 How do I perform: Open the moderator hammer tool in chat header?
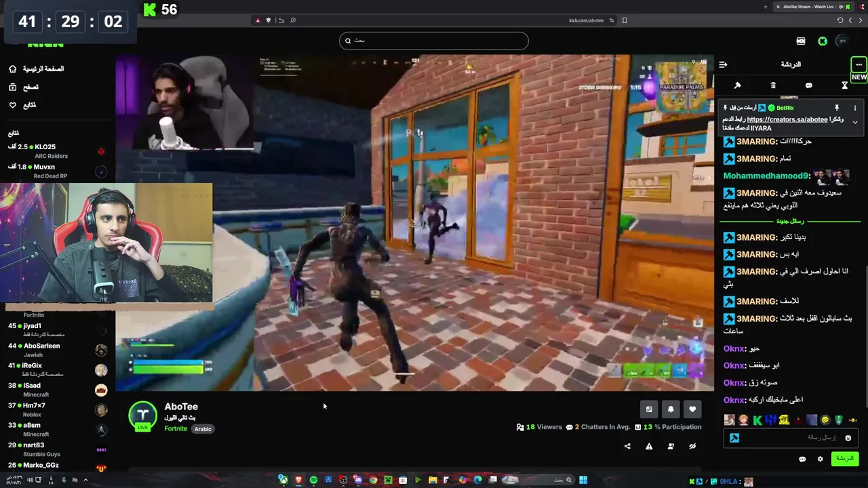[x=737, y=85]
